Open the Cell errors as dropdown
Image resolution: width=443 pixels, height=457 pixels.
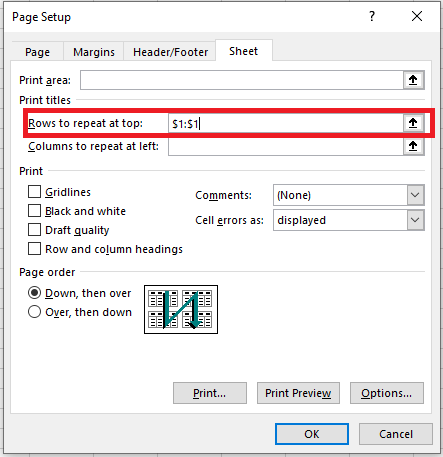415,220
